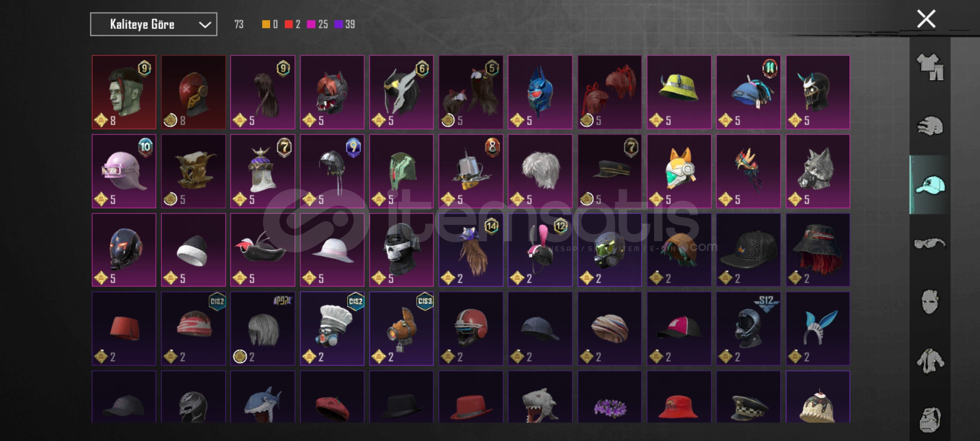Pick the blue shark hat item
Screen dimensions: 980x441
click(x=263, y=397)
